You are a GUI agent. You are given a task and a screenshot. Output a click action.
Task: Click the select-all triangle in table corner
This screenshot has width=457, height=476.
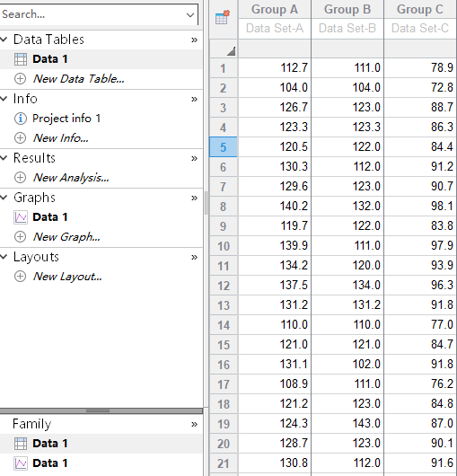[x=232, y=51]
